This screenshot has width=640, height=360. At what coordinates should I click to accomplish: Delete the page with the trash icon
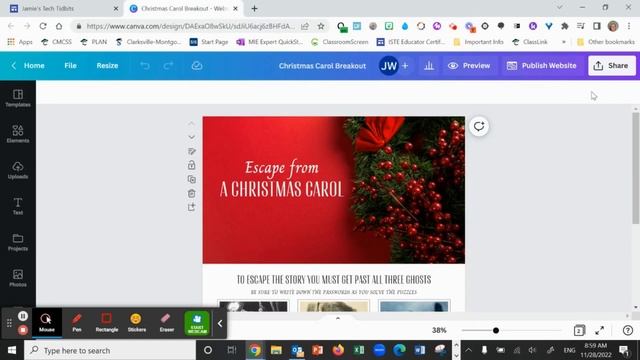pyautogui.click(x=191, y=193)
